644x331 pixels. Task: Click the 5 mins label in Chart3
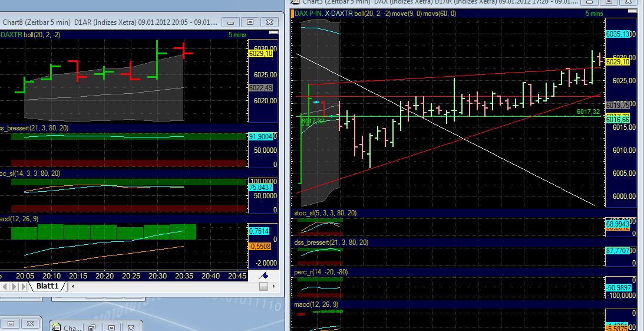pyautogui.click(x=594, y=14)
